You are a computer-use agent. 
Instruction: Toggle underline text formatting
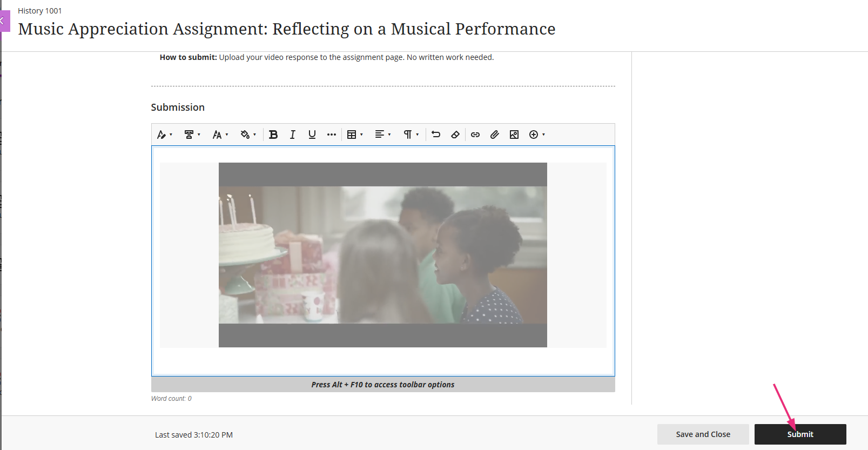point(312,135)
